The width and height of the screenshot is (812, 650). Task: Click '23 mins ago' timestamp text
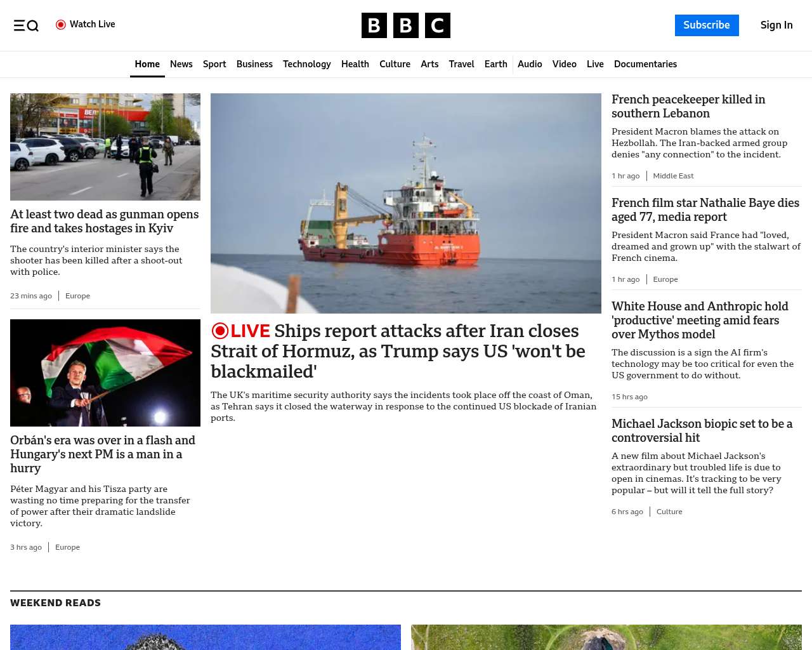31,296
